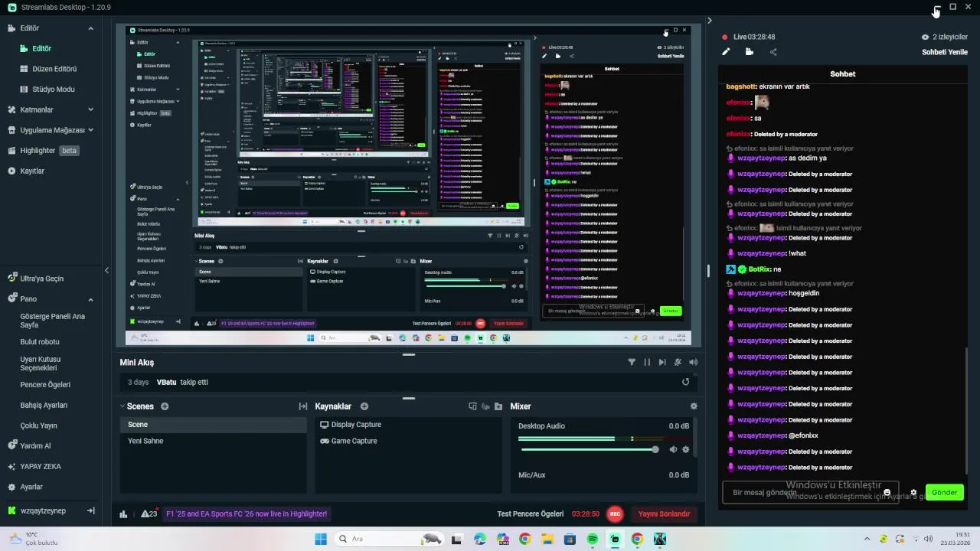Viewport: 980px width, 551px height.
Task: Filter Mini Akış events with funnel icon
Action: (x=632, y=362)
